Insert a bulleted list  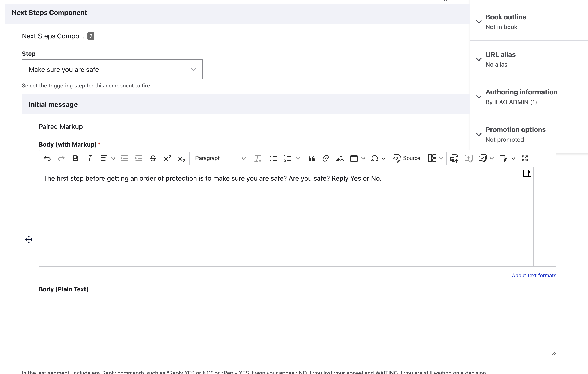click(x=274, y=158)
